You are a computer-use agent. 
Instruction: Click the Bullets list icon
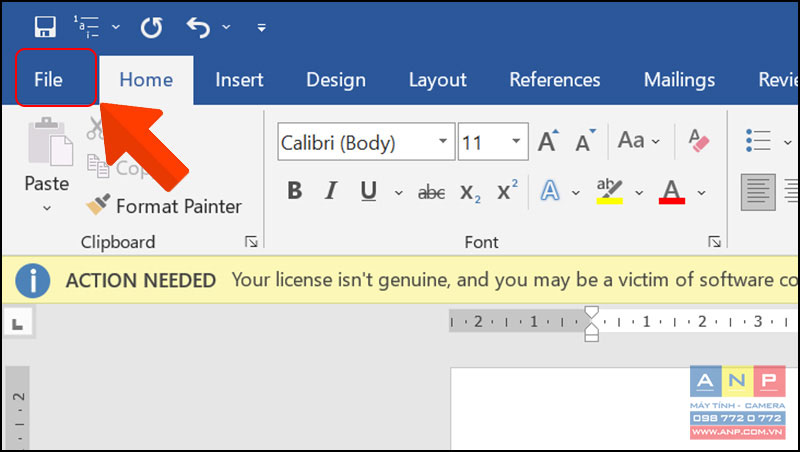[758, 140]
